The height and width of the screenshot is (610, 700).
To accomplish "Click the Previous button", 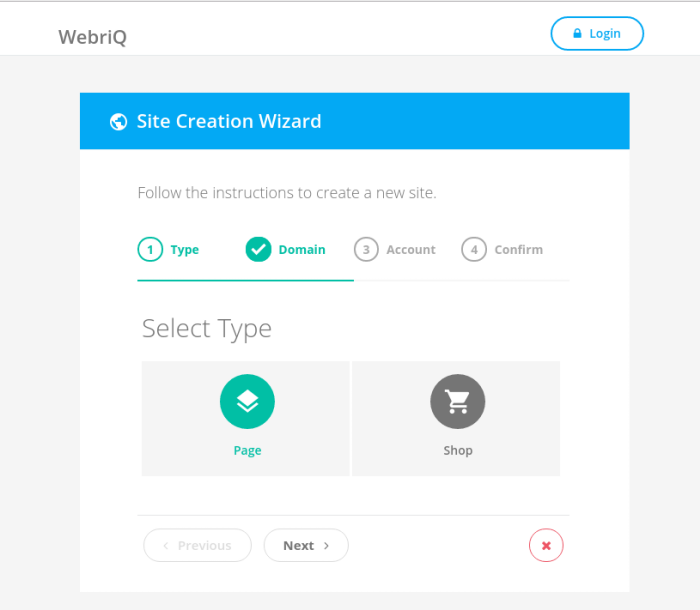I will coord(197,545).
